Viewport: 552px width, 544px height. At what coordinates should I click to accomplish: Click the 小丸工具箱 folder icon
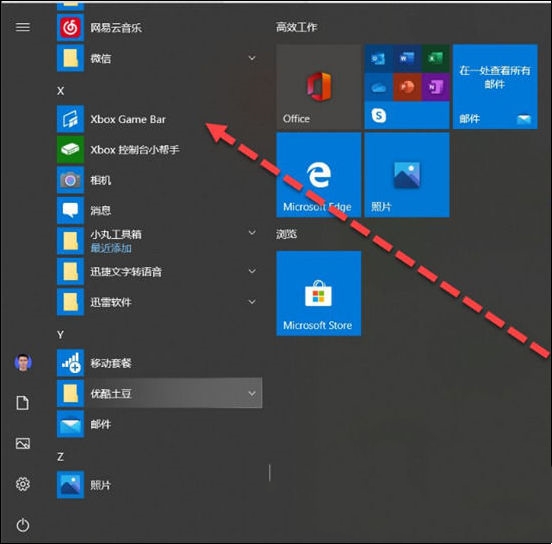[x=70, y=241]
